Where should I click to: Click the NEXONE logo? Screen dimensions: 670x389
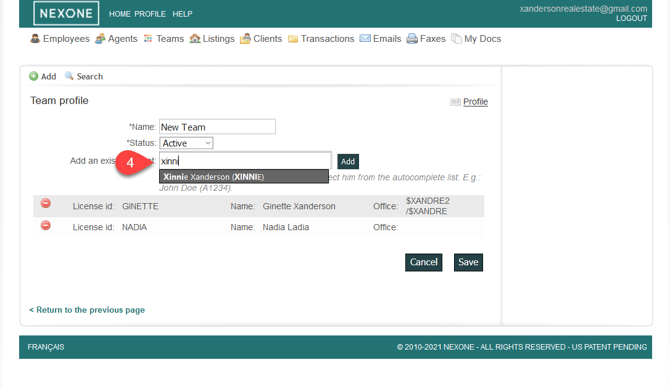66,13
